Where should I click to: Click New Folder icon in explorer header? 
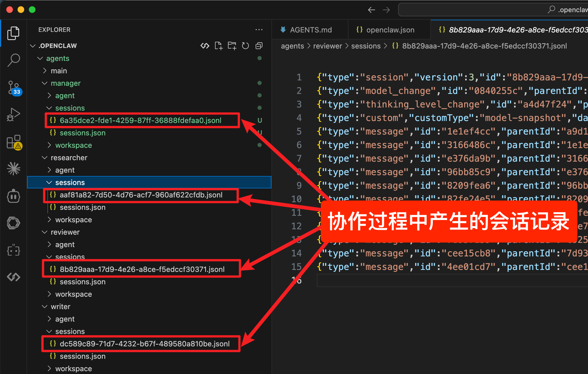pos(232,46)
